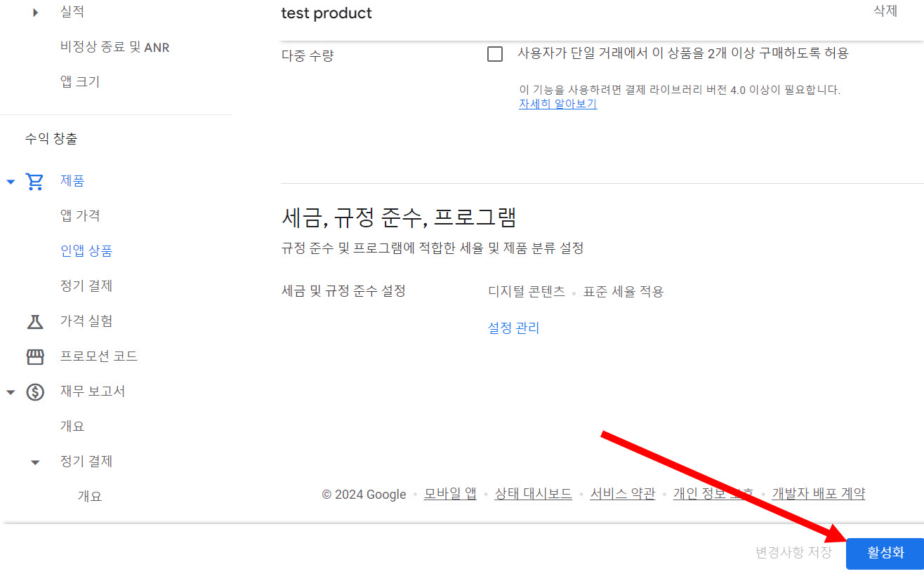
Task: Open 정기 결제 under 제품
Action: (86, 286)
